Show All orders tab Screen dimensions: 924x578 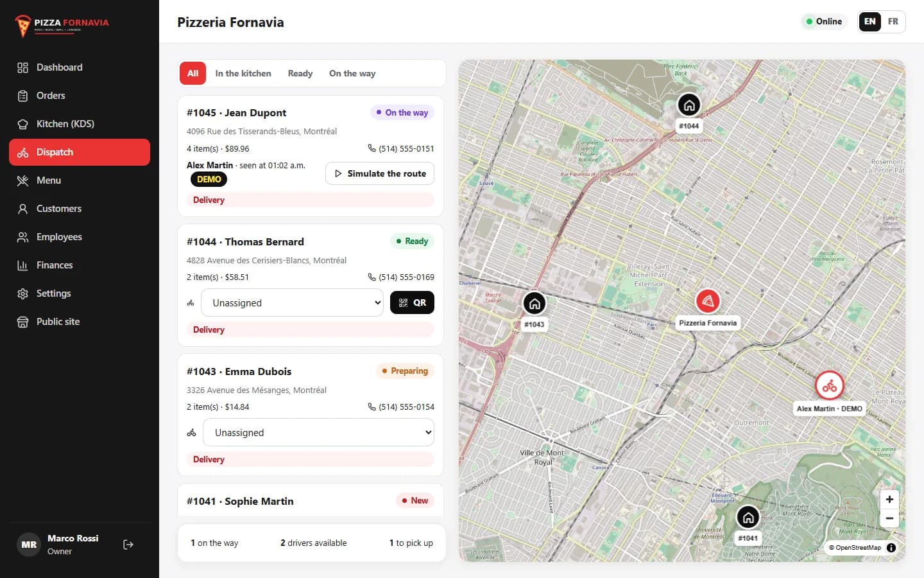click(x=193, y=73)
